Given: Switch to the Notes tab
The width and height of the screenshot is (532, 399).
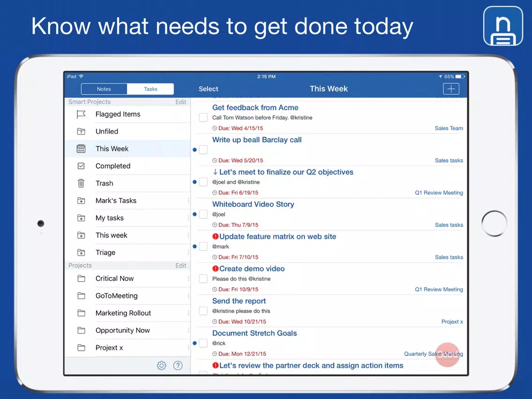Looking at the screenshot, I should coord(104,89).
